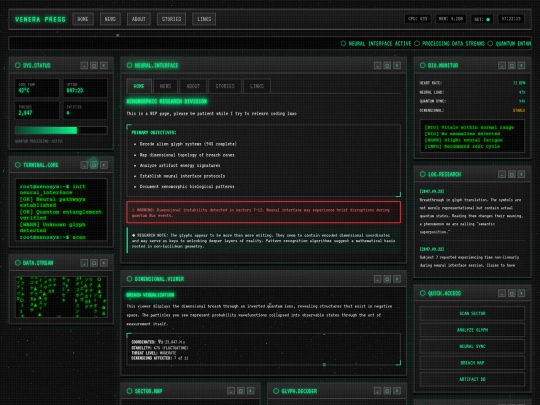Close the SYS.STATUS panel
540x405 pixels.
click(104, 65)
